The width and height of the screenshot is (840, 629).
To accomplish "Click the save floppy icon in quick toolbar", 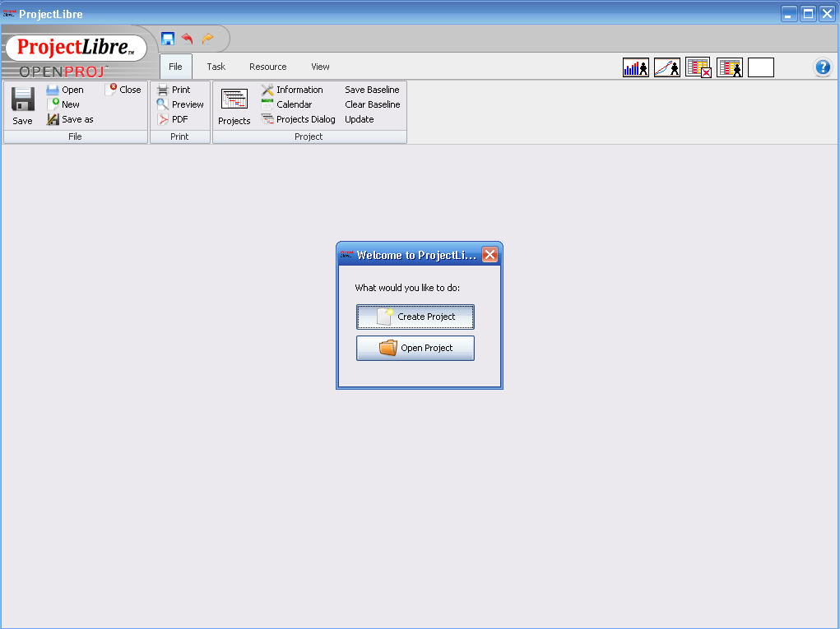I will click(x=168, y=39).
